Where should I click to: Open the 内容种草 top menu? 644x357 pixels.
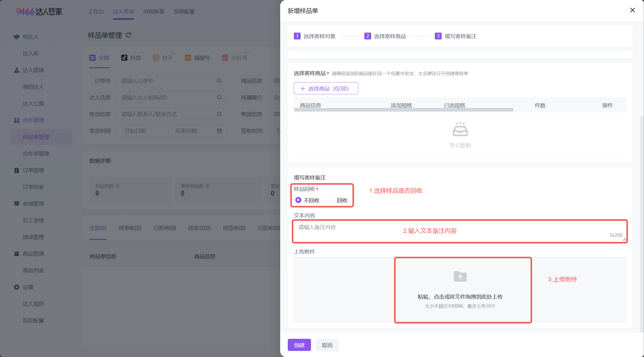[154, 12]
